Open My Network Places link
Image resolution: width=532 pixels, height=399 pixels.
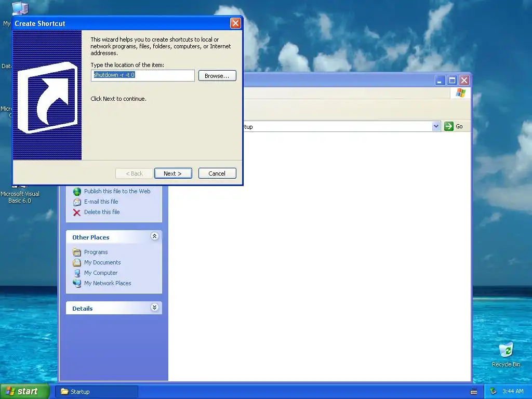click(108, 283)
